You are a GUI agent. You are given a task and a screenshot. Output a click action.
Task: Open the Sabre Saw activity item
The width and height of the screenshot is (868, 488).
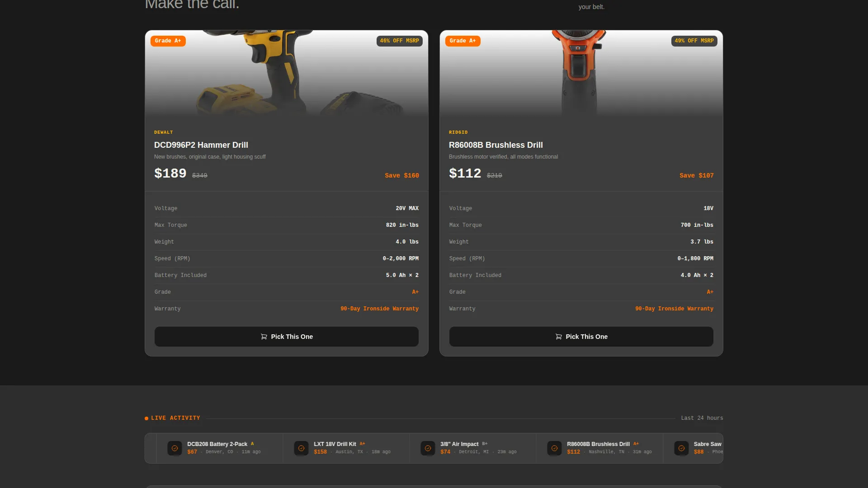[693, 448]
